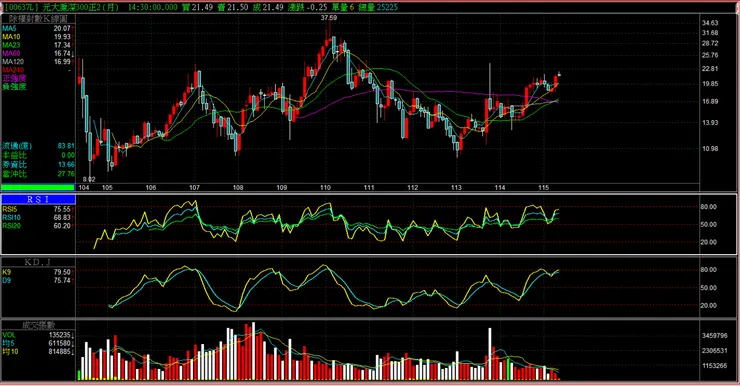Image resolution: width=740 pixels, height=386 pixels.
Task: Click the 除權對數K線圖 chart title header
Action: pyautogui.click(x=38, y=18)
